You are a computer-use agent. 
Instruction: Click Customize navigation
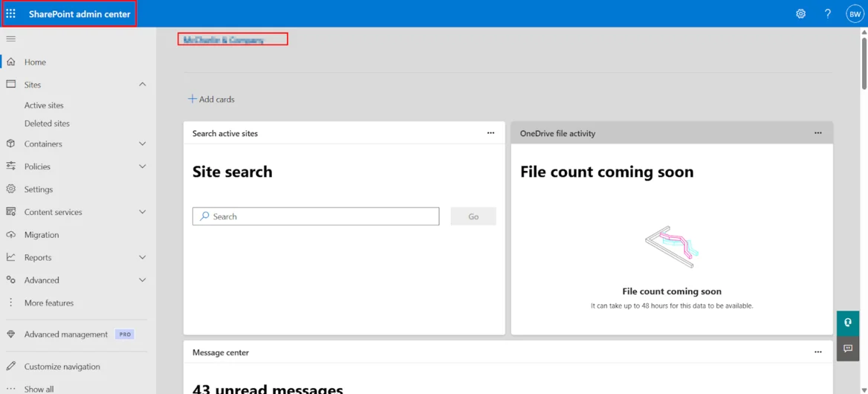point(62,366)
